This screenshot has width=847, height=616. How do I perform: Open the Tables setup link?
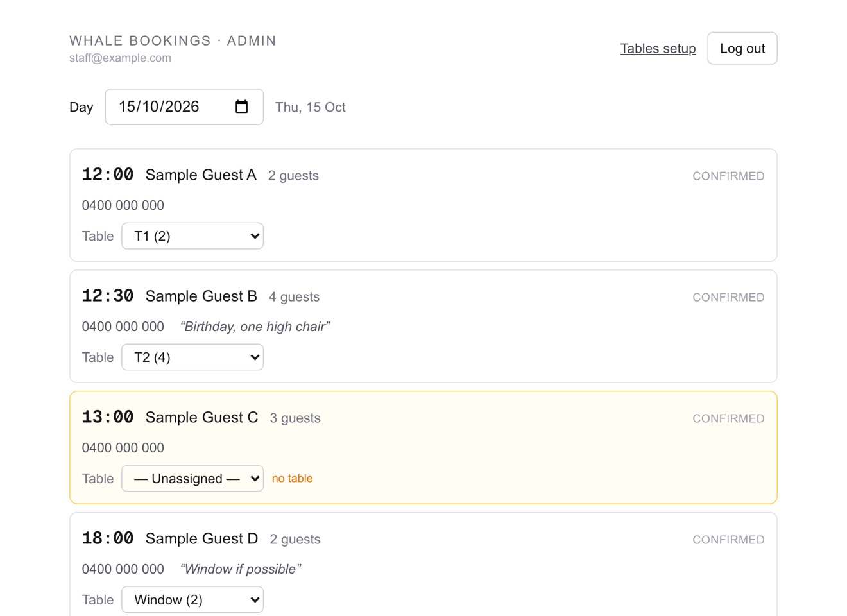point(658,49)
